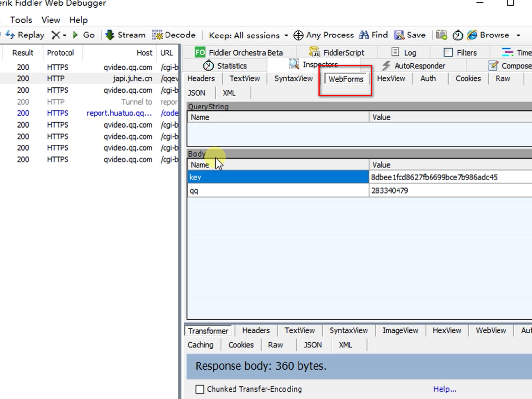Click the timer stopwatch icon
532x399 pixels.
tap(457, 36)
